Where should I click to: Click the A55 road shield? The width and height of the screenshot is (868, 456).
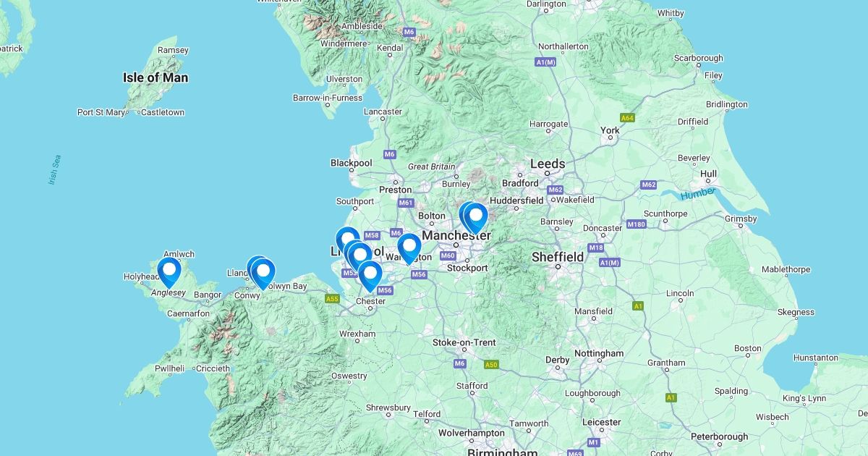pos(332,298)
